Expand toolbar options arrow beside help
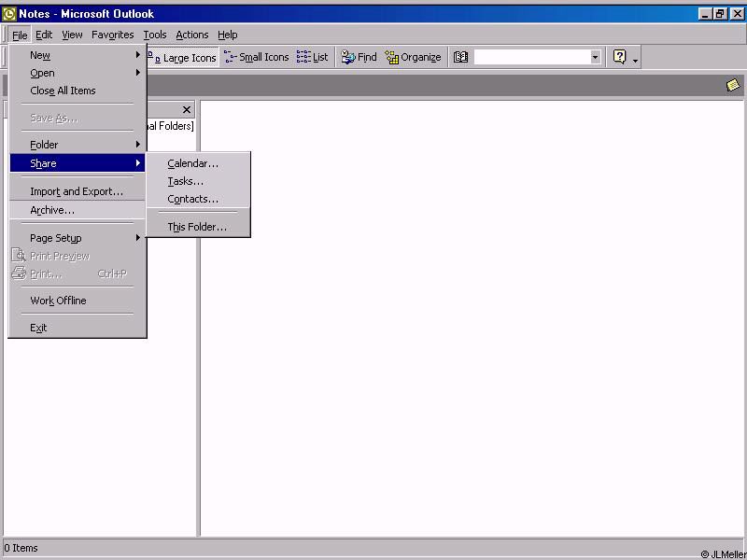The width and height of the screenshot is (747, 560). [636, 60]
